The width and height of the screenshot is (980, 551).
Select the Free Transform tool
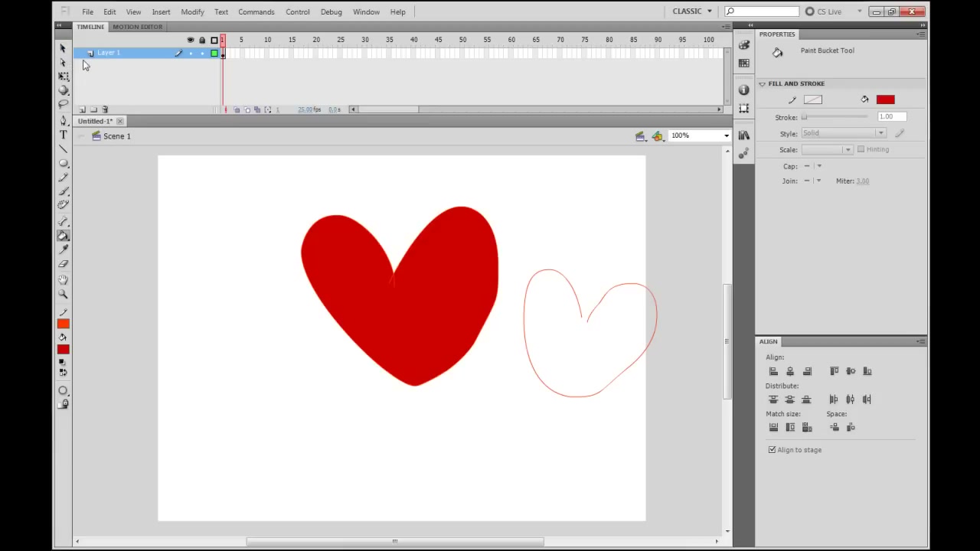(63, 76)
